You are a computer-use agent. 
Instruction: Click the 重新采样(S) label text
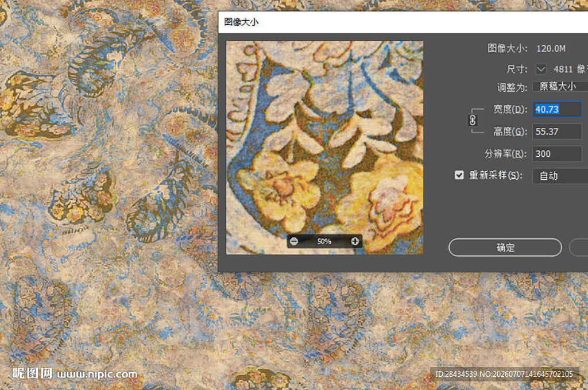point(496,175)
